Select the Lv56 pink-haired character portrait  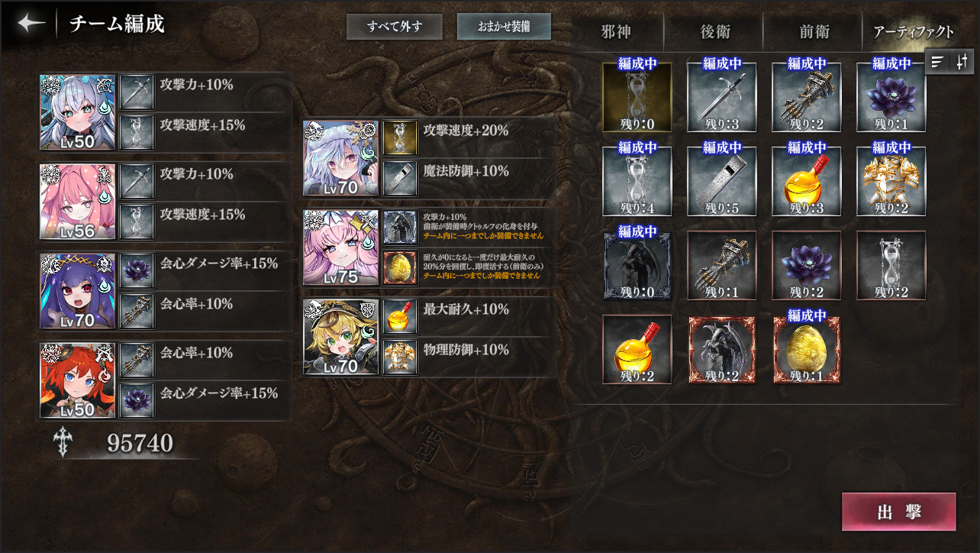[x=78, y=202]
